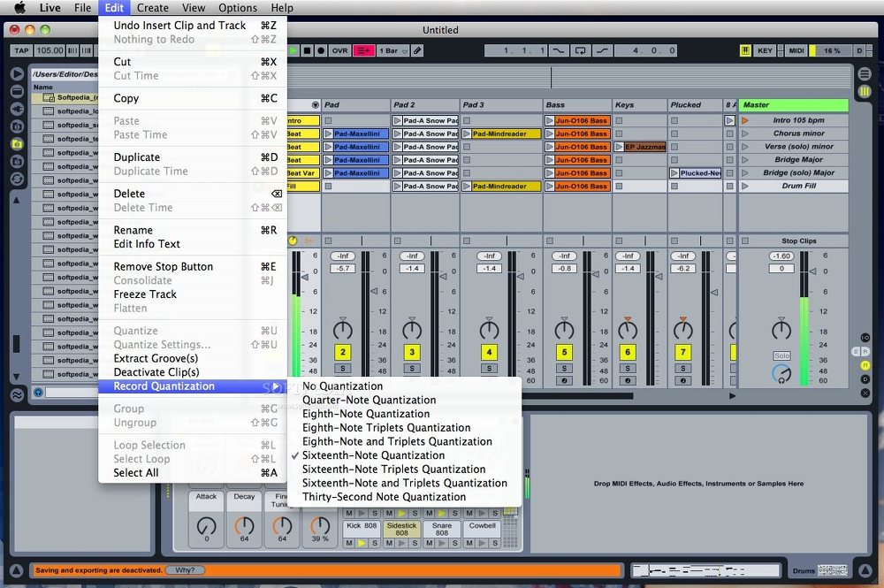Image resolution: width=884 pixels, height=588 pixels.
Task: Solo track 5 with S button
Action: 564,368
